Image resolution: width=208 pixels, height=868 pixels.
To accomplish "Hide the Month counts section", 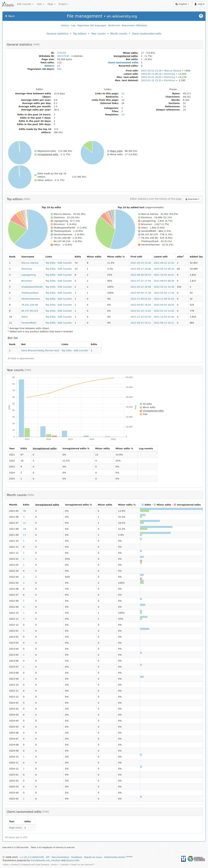I will tap(31, 495).
